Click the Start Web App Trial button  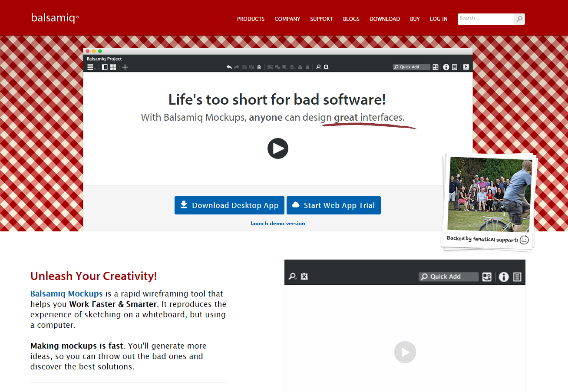334,205
